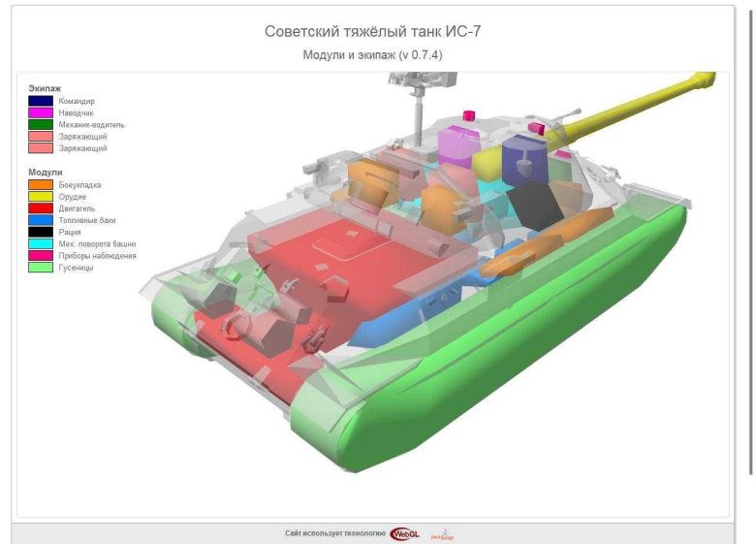Select the magenta Наводчик swatch
756x544 pixels.
pyautogui.click(x=41, y=112)
